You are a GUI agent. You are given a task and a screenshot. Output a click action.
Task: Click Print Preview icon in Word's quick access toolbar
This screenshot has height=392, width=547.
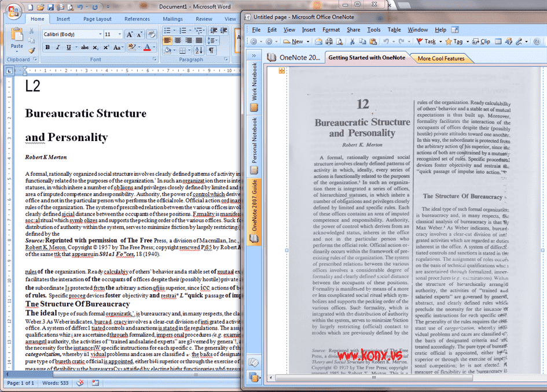70,7
